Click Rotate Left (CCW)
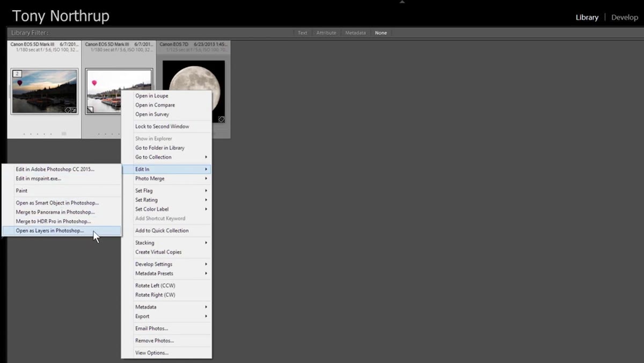This screenshot has height=363, width=644. coord(166,286)
